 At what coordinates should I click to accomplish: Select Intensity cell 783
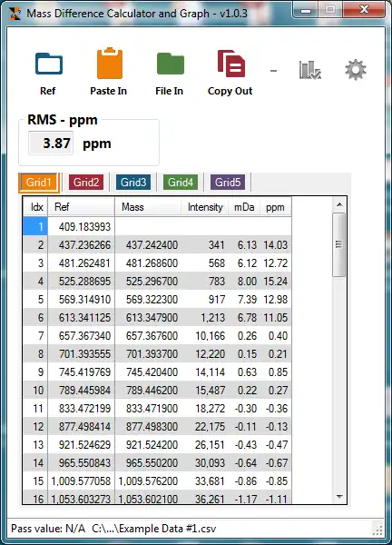[205, 282]
